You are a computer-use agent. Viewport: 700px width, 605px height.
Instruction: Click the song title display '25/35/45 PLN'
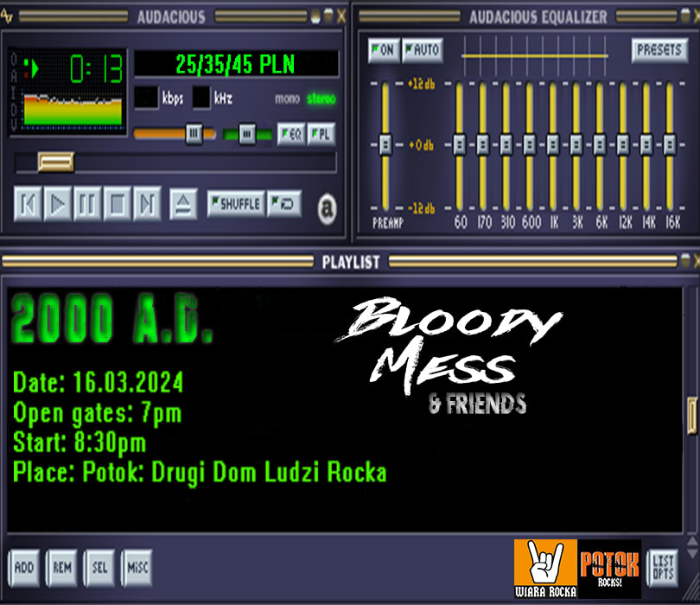236,64
